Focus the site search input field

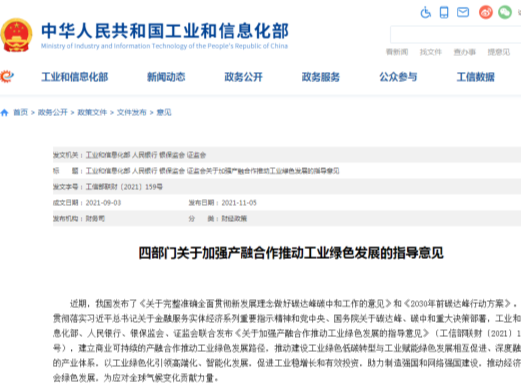[x=455, y=35]
